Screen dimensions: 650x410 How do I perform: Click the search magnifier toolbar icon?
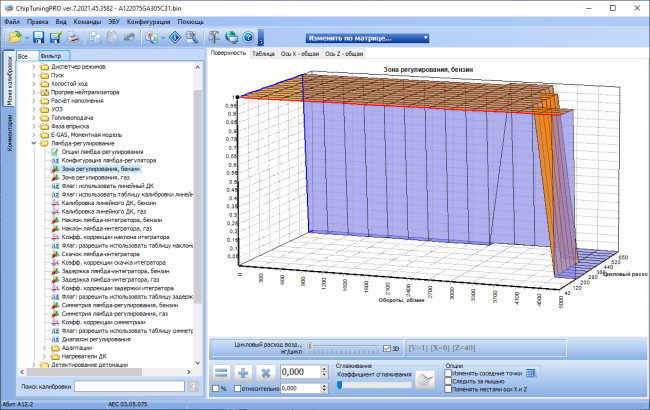click(192, 37)
